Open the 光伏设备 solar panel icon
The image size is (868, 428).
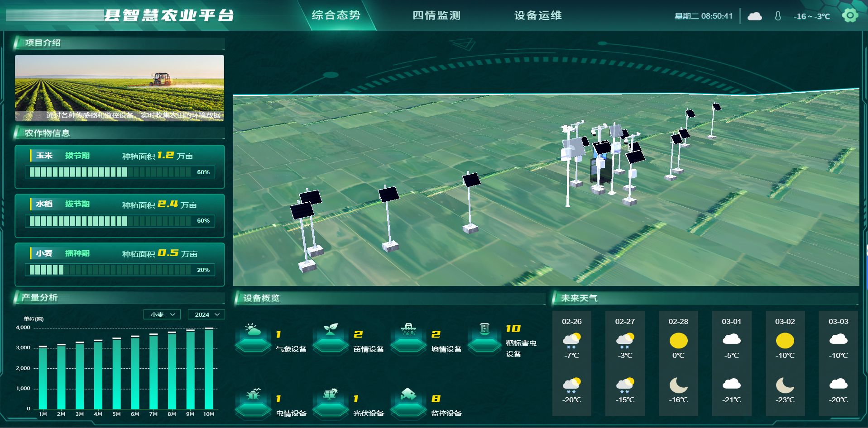[x=331, y=400]
